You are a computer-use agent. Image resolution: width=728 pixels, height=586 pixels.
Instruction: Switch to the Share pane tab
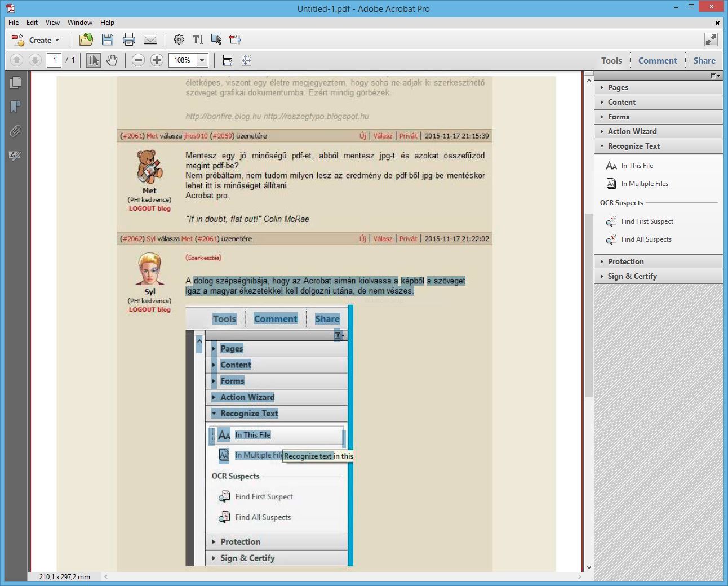click(704, 60)
